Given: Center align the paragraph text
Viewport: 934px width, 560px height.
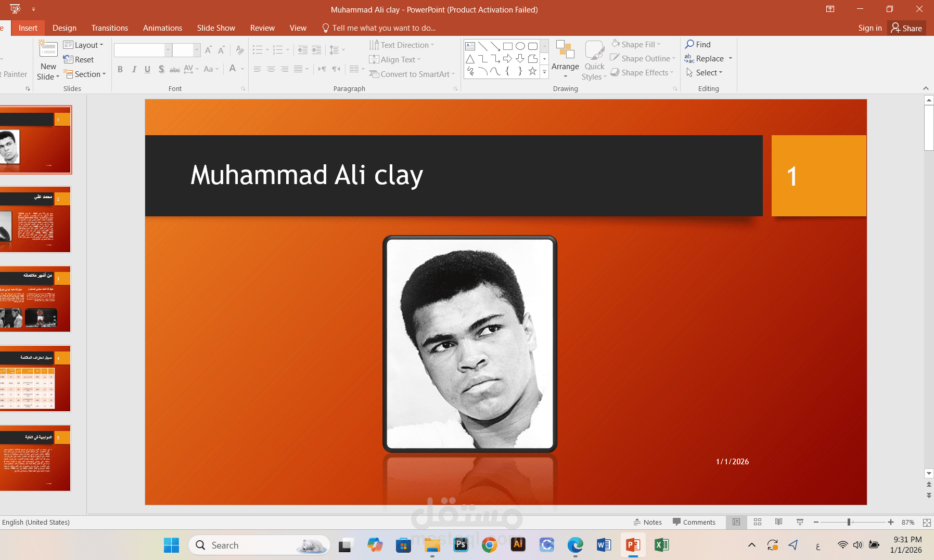Looking at the screenshot, I should (271, 69).
